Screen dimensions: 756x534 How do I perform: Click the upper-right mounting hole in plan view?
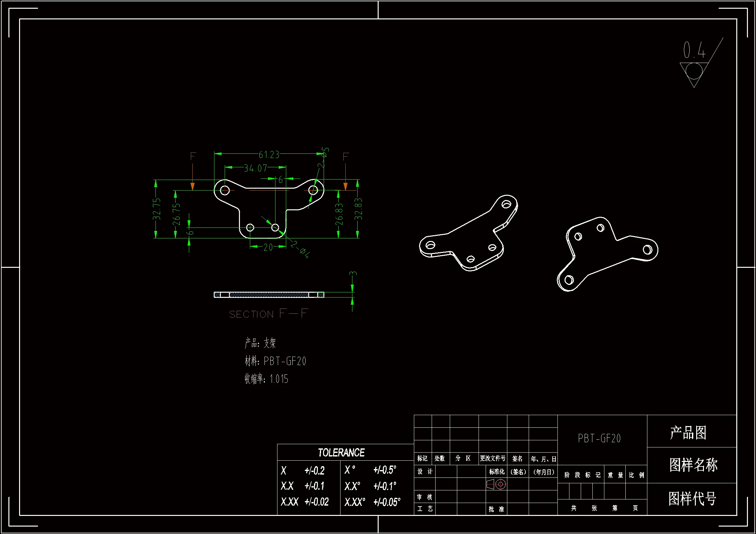click(x=313, y=190)
